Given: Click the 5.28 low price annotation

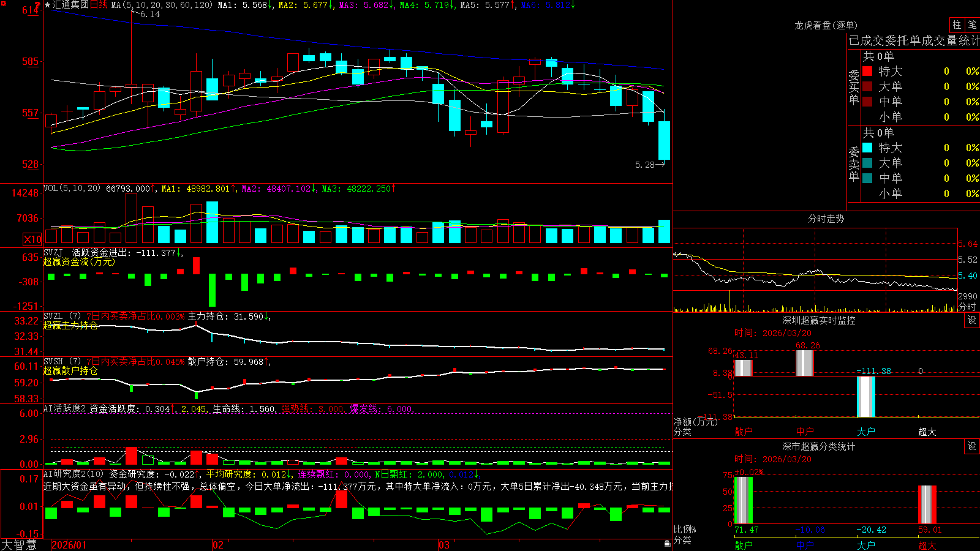Looking at the screenshot, I should click(645, 165).
